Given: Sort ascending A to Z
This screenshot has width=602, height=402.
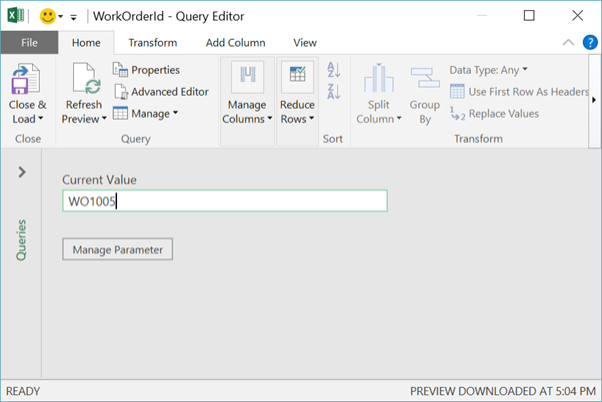Looking at the screenshot, I should [333, 70].
